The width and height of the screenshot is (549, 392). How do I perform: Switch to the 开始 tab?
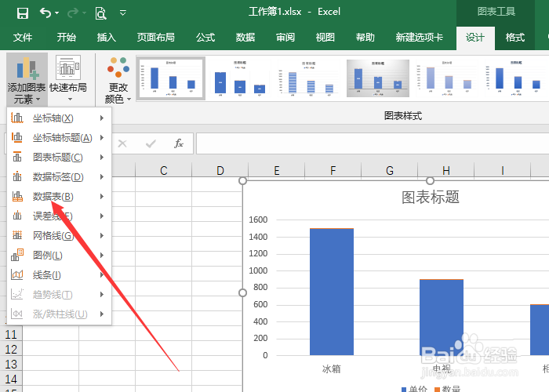66,37
